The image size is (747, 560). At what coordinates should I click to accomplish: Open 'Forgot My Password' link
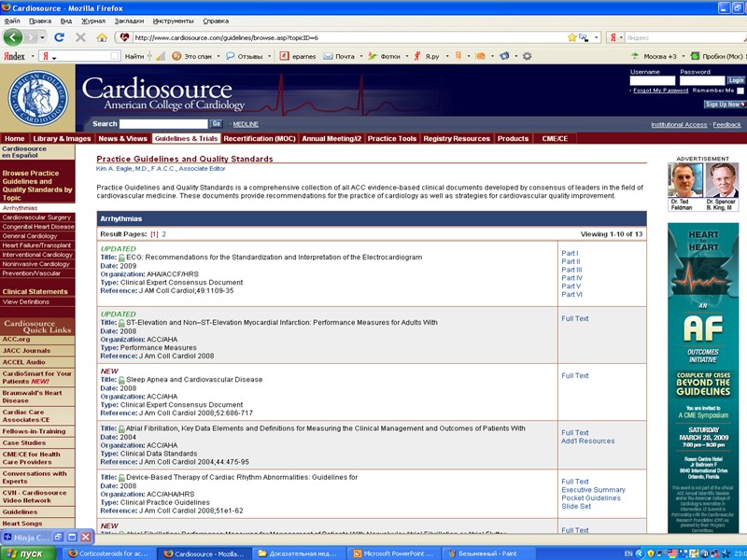pyautogui.click(x=660, y=91)
